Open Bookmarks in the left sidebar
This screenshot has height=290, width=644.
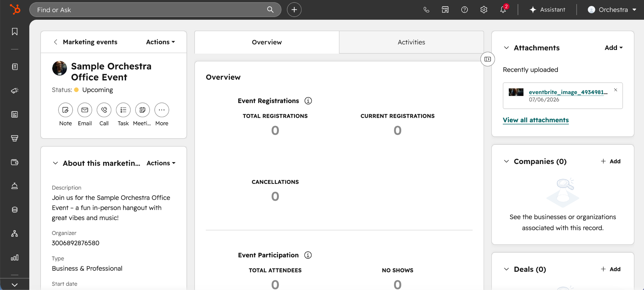point(15,32)
